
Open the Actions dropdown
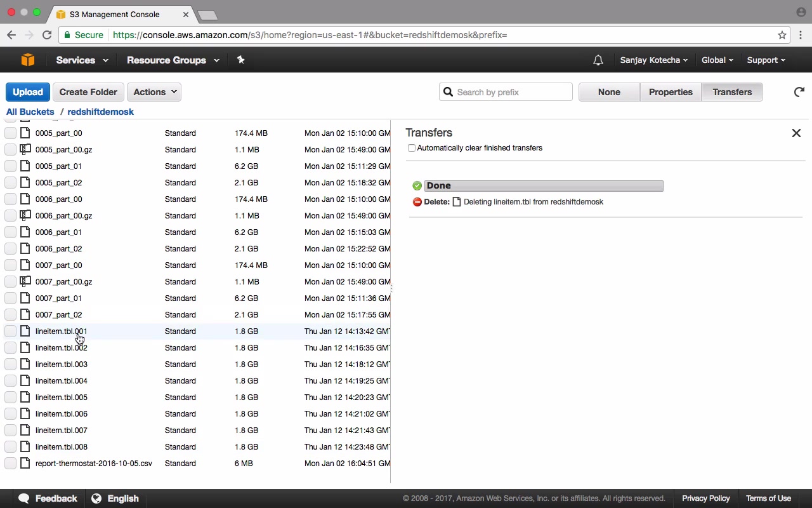tap(154, 92)
